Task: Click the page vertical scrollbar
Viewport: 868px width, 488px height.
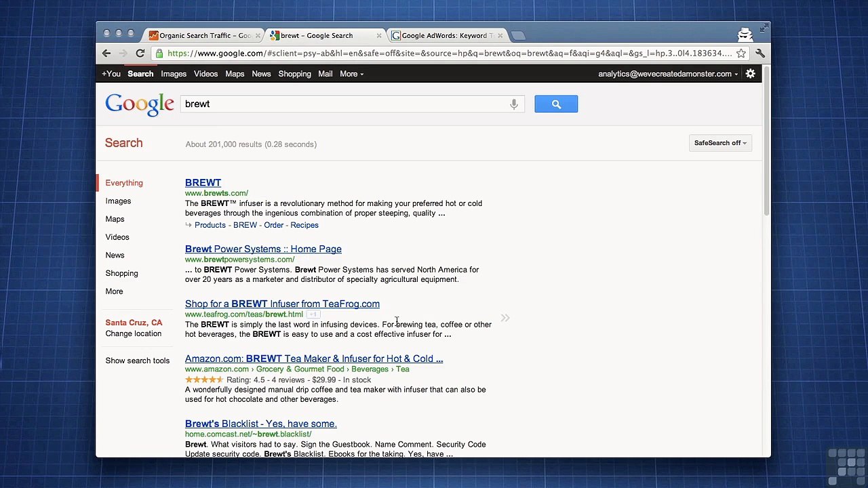Action: point(766,142)
